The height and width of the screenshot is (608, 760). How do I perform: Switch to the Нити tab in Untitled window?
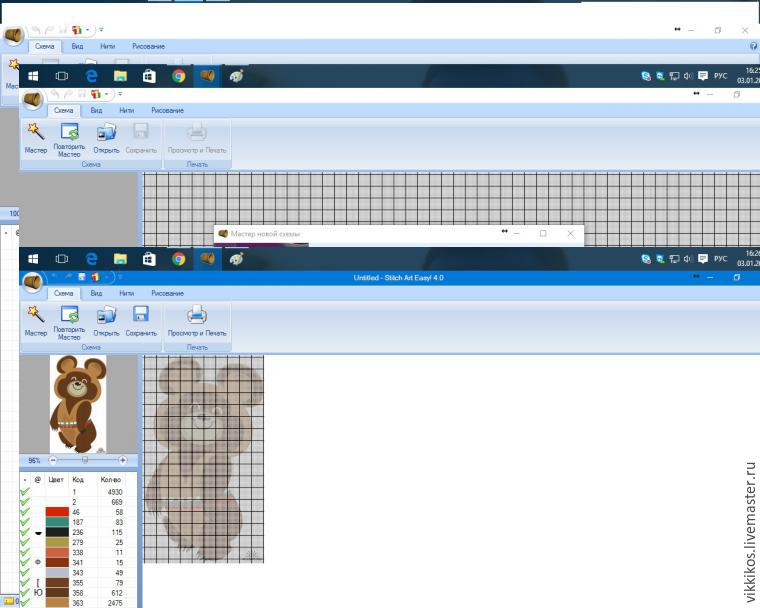[127, 293]
